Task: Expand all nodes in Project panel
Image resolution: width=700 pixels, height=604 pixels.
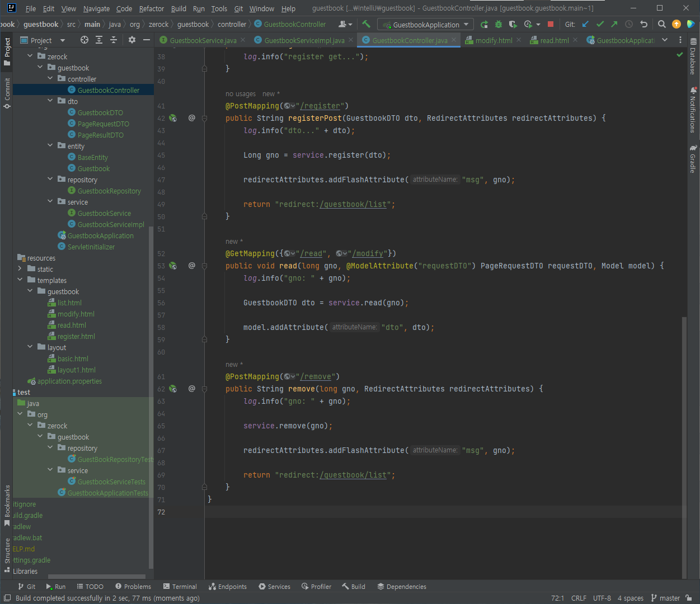Action: pyautogui.click(x=99, y=40)
